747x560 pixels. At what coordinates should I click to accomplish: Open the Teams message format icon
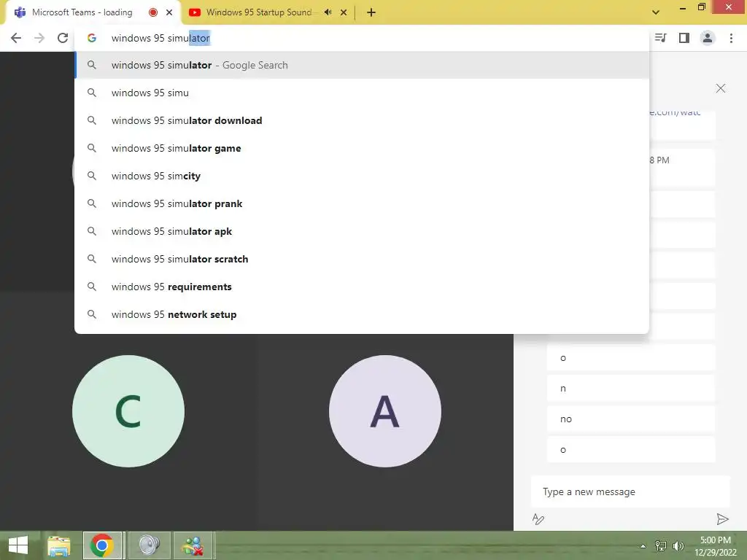(x=538, y=519)
